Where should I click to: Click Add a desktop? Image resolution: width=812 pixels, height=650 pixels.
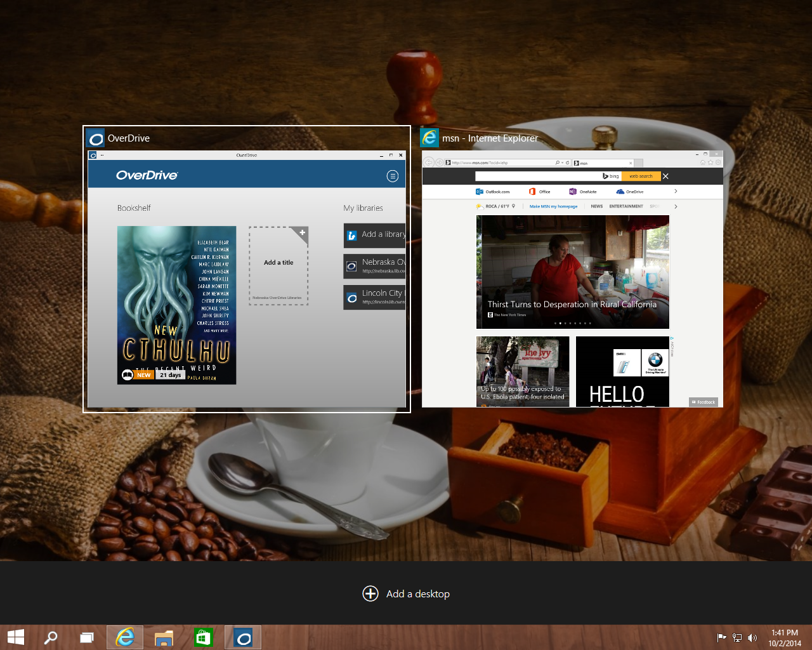[406, 594]
